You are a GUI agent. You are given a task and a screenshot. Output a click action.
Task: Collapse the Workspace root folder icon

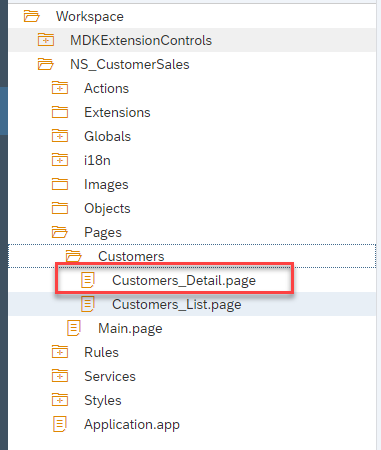(32, 16)
